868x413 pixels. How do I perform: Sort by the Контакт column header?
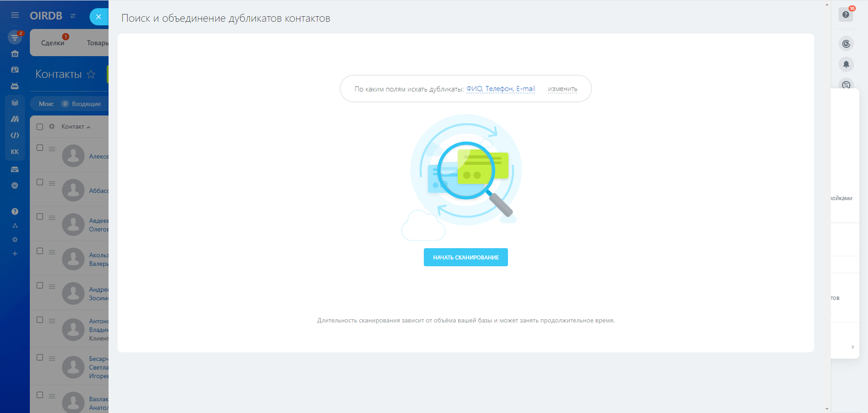pos(73,127)
